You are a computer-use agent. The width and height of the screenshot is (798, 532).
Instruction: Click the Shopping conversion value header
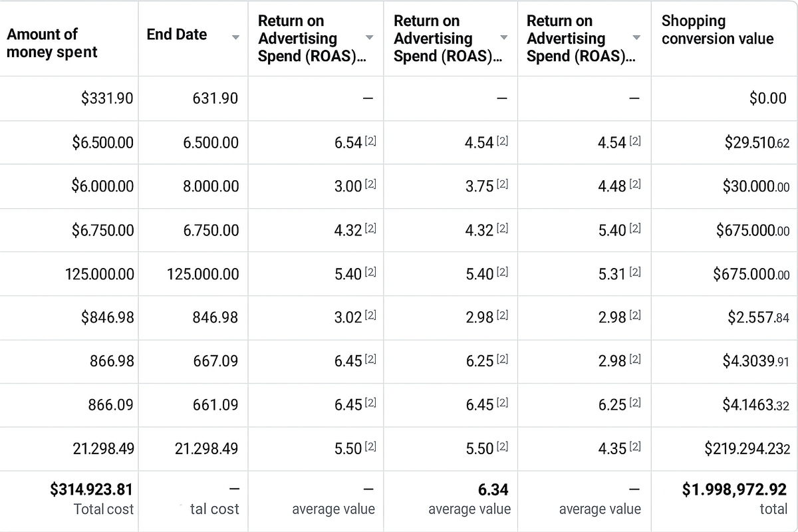(718, 30)
